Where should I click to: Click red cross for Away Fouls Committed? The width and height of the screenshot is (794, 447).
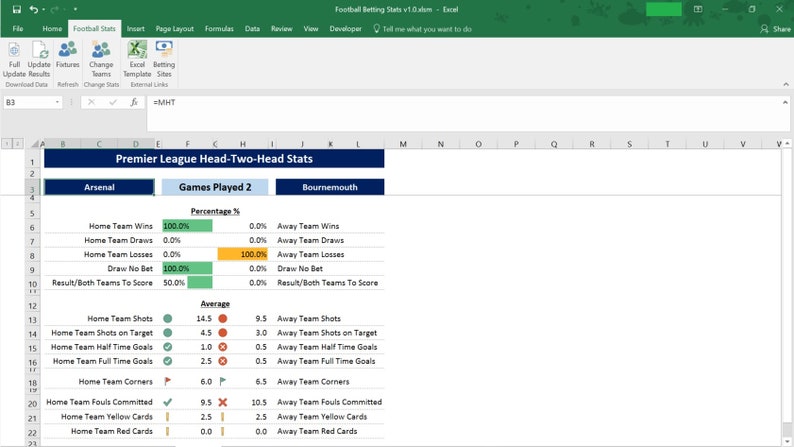(222, 402)
